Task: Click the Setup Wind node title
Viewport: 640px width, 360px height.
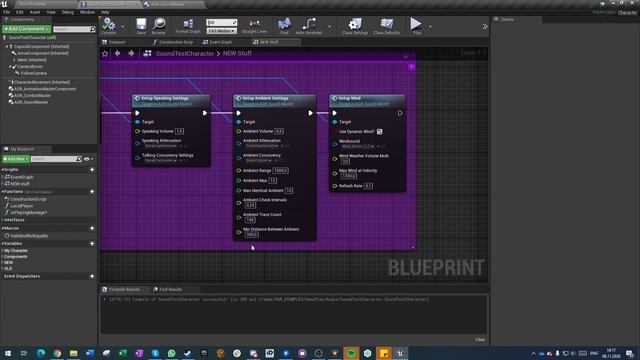Action: [350, 98]
